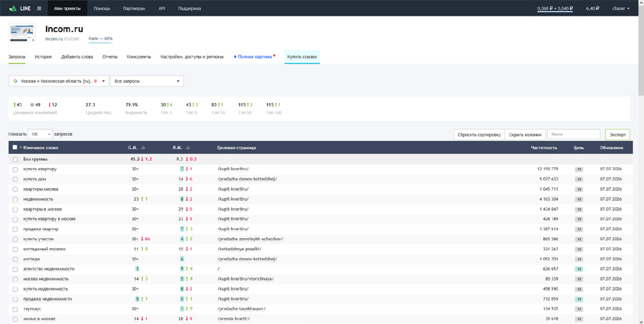Viewport: 644px width, 324px height.
Task: Click the target badge in the недвижимость row
Action: click(579, 199)
